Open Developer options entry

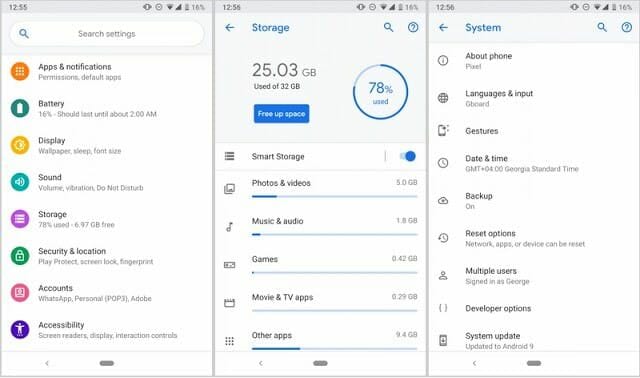tap(534, 308)
